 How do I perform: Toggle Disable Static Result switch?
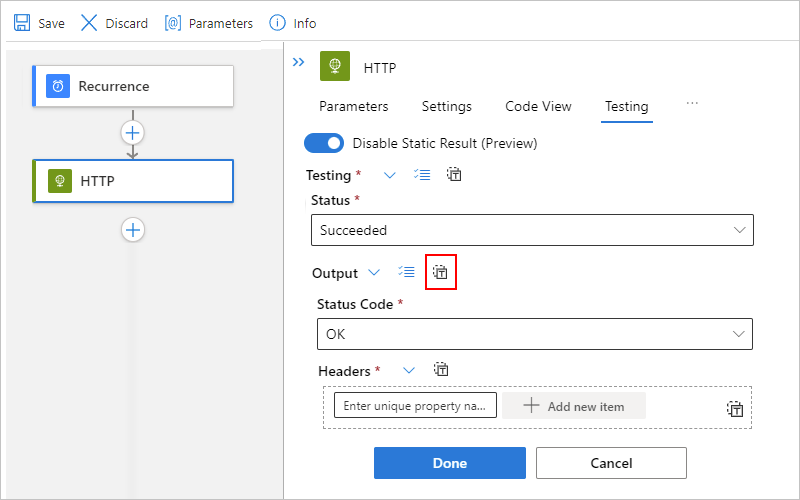pyautogui.click(x=324, y=143)
